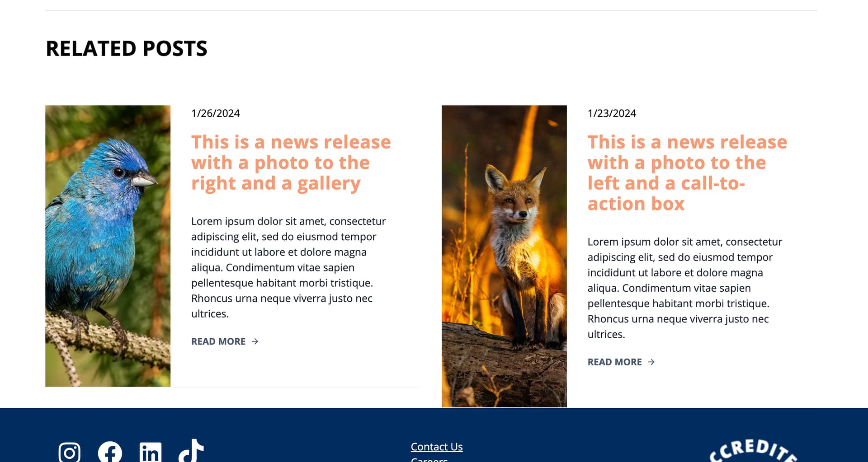Click the excerpt text of the call-to-action post

pos(685,288)
